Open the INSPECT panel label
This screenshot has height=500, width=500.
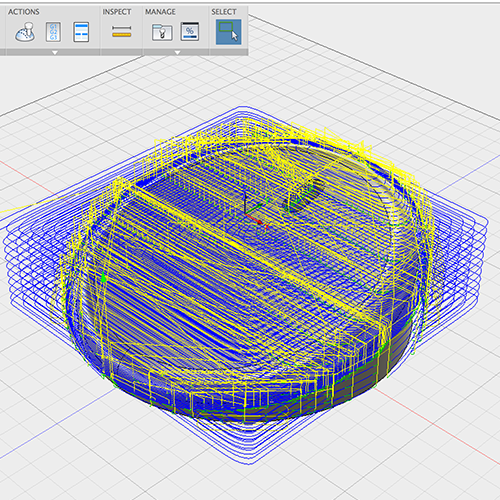pos(117,12)
